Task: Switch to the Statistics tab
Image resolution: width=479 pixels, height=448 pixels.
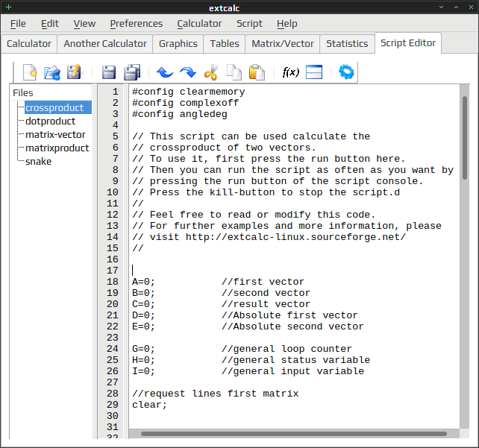Action: coord(347,44)
